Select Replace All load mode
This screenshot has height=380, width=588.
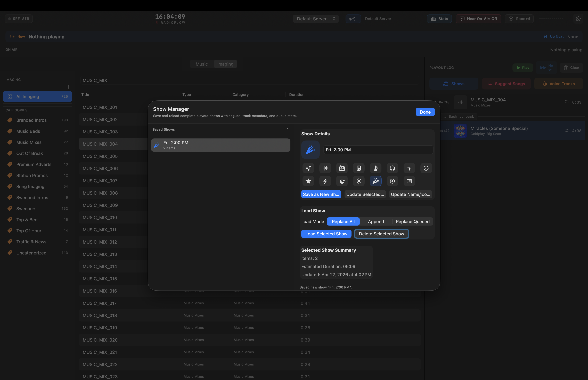(343, 222)
